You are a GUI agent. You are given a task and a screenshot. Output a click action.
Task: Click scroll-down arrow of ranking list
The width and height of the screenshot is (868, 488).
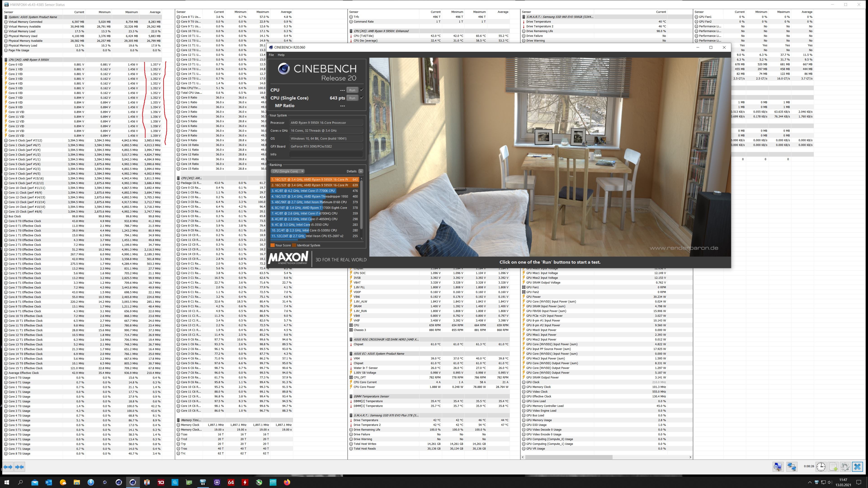[x=362, y=238]
